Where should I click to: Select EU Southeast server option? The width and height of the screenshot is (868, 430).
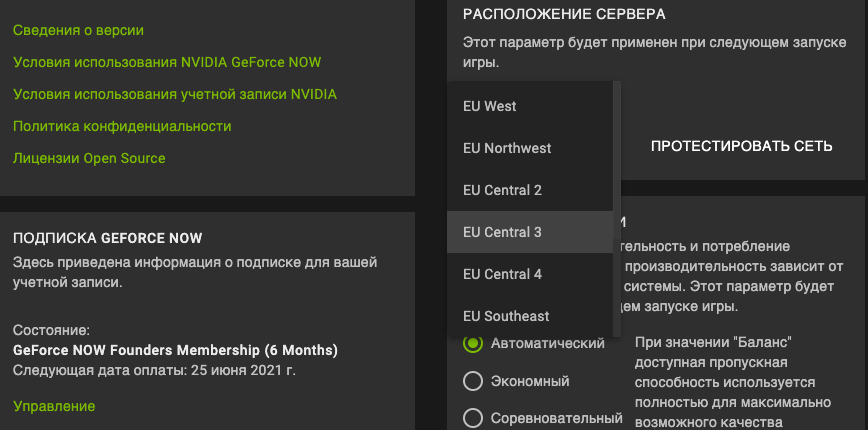click(x=530, y=317)
